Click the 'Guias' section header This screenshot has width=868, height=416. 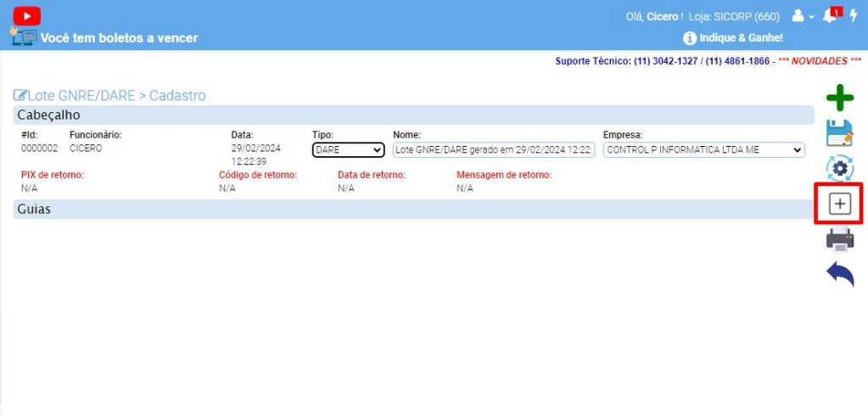(413, 210)
